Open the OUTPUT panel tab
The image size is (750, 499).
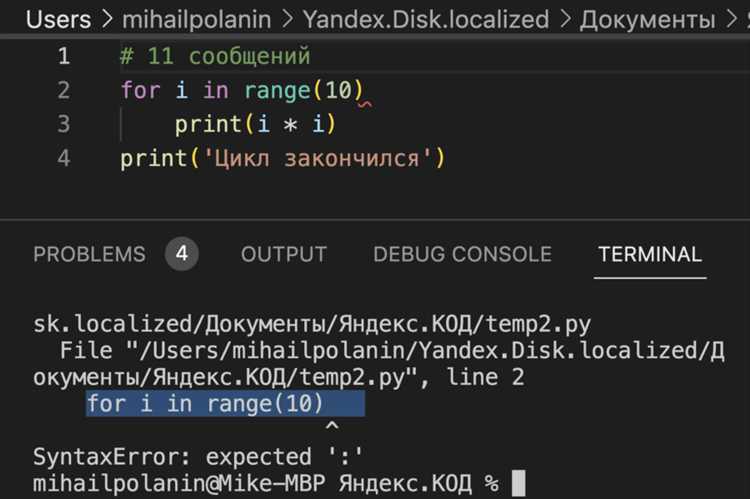click(x=284, y=254)
